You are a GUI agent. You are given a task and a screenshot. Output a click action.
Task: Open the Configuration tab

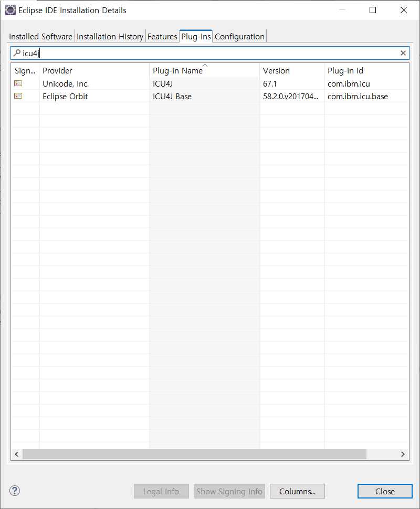point(239,36)
